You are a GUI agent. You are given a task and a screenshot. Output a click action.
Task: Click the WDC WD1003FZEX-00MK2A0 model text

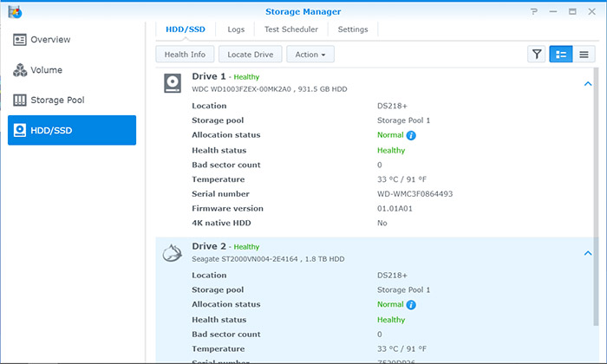click(241, 89)
